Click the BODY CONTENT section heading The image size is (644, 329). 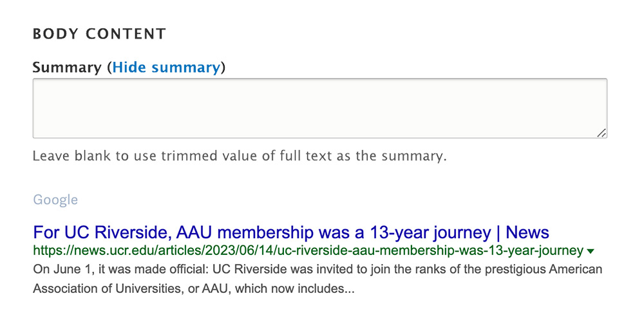[x=99, y=33]
